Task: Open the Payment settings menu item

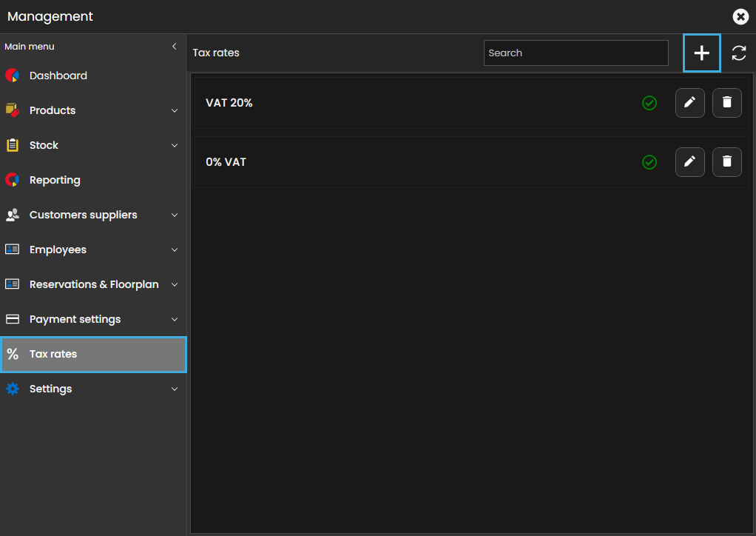Action: (x=75, y=319)
